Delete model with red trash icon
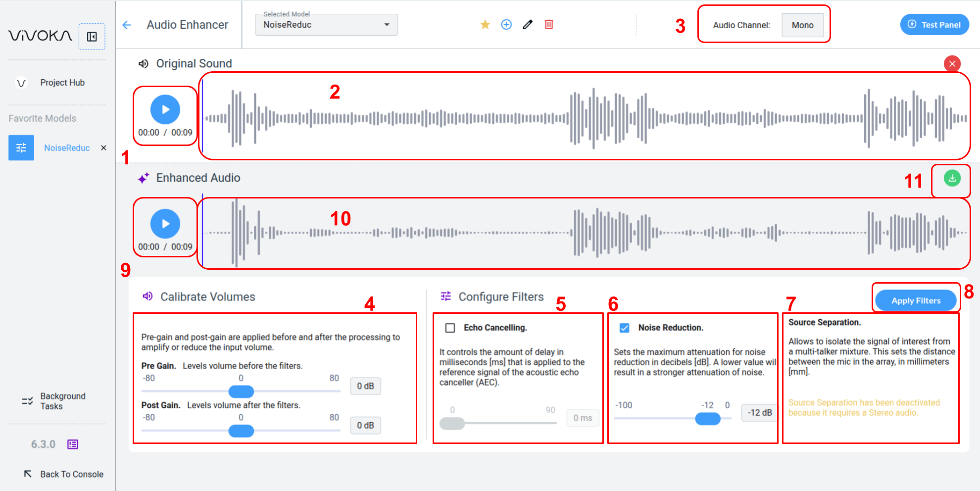 click(x=549, y=24)
